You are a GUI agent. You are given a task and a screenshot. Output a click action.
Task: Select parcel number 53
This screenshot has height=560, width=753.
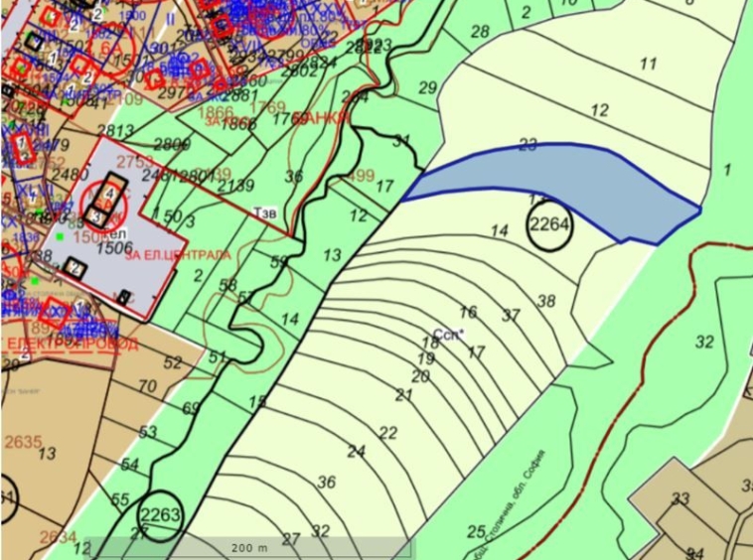coord(148,432)
